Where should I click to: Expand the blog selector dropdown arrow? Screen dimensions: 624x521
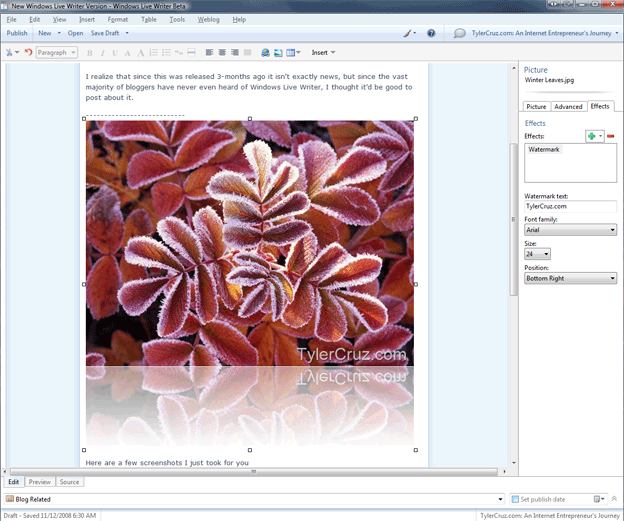(x=617, y=33)
